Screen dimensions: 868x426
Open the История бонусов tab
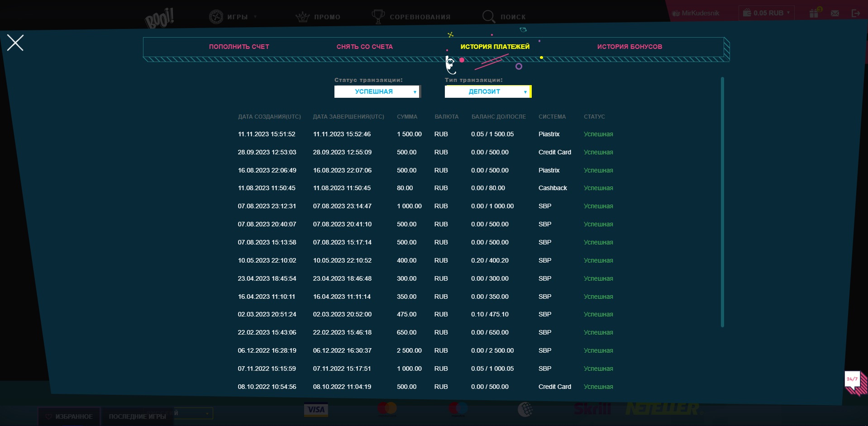click(x=629, y=47)
